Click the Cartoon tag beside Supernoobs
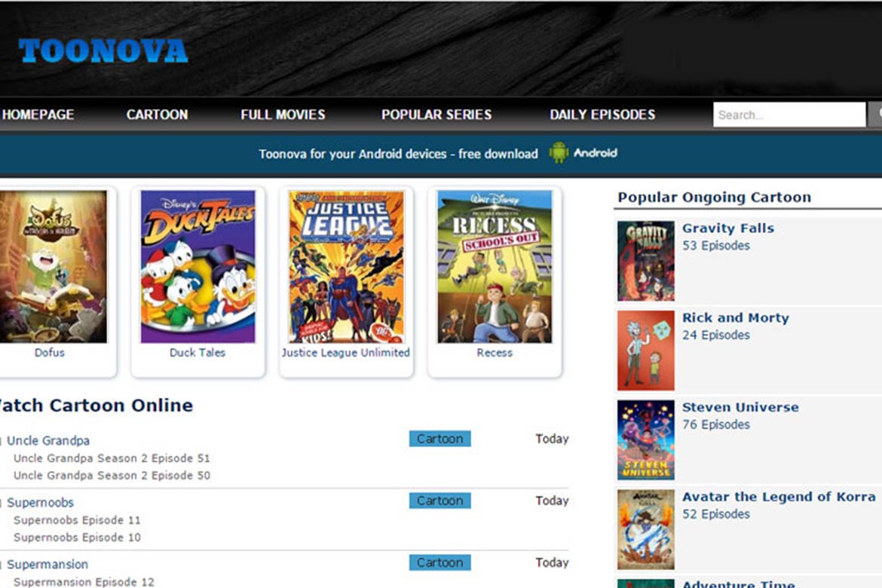Screen dimensions: 882x588 pos(440,501)
